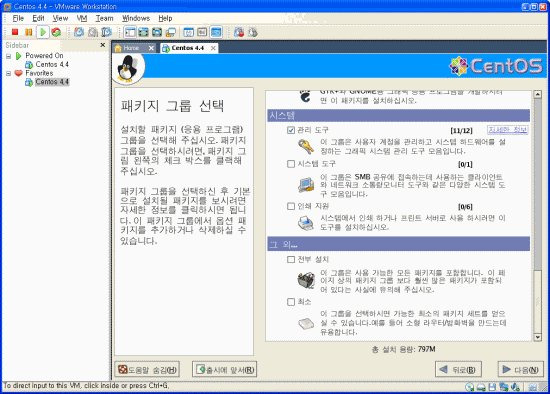This screenshot has height=394, width=550.
Task: Click the Console view toolbar icon
Action: click(216, 32)
